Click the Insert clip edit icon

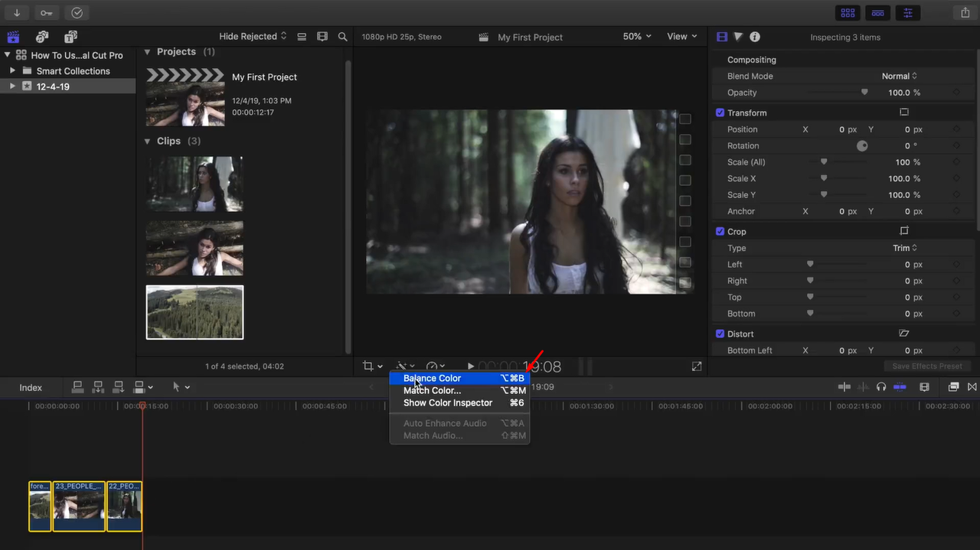pos(98,387)
